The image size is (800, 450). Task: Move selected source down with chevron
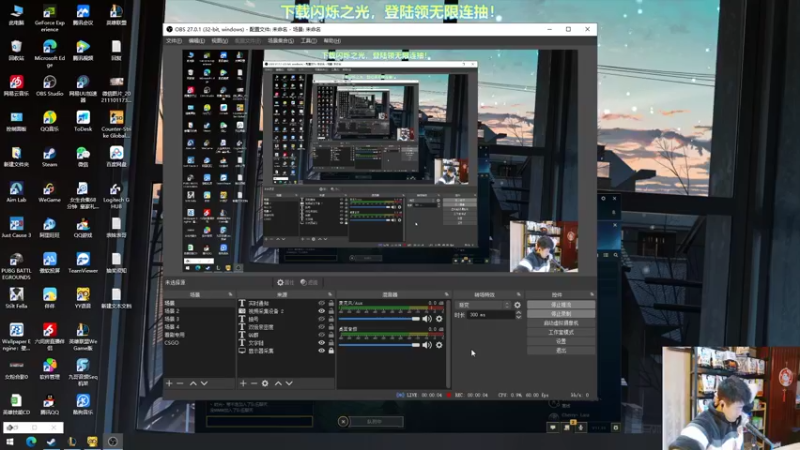[x=289, y=383]
